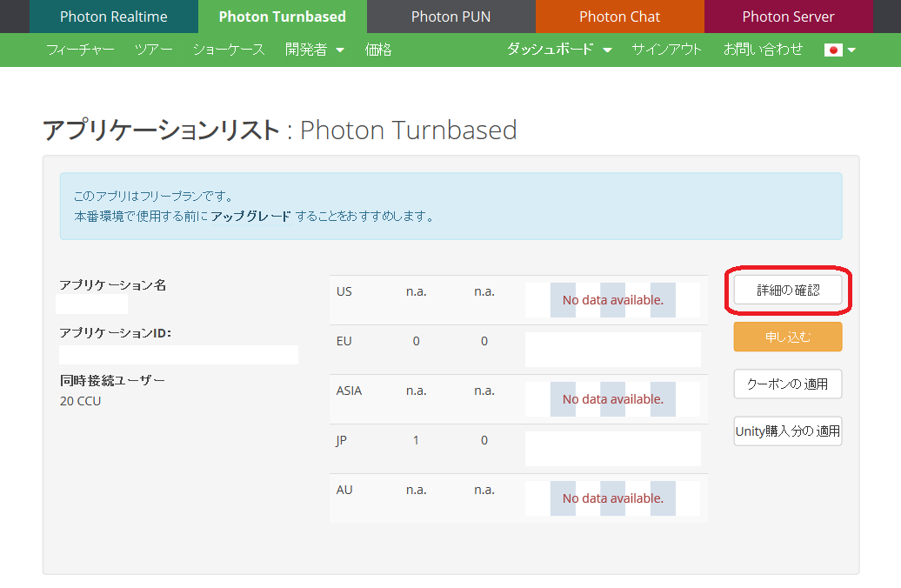This screenshot has height=588, width=901.
Task: Click the JP region empty chart
Action: [612, 449]
